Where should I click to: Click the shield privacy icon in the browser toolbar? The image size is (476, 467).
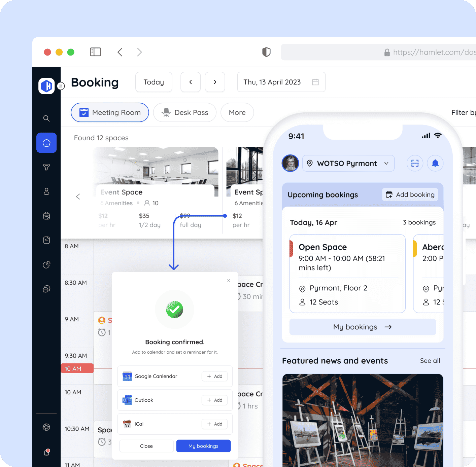pos(266,52)
